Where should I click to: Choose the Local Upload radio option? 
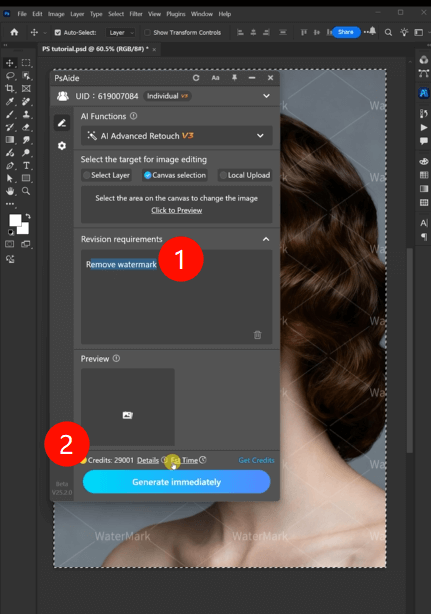(x=223, y=175)
